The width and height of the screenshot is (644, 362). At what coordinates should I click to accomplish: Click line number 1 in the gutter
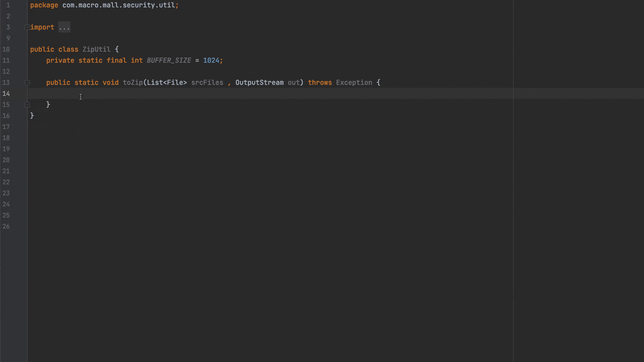(x=8, y=5)
